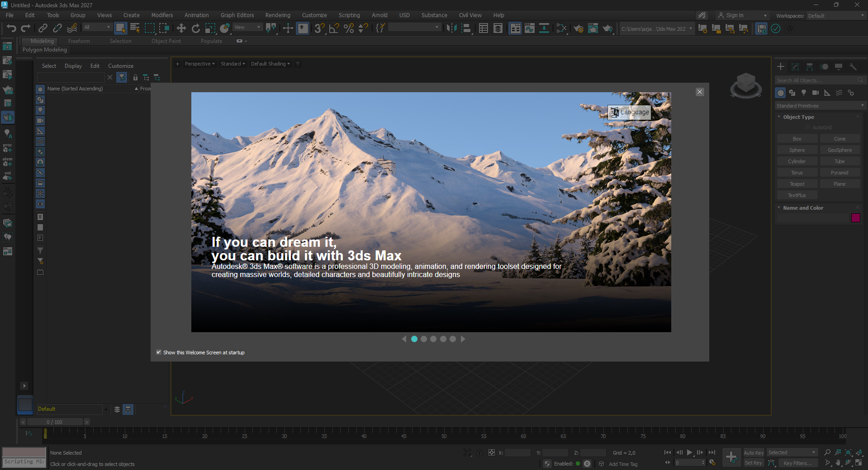Click the object color swatch
The height and width of the screenshot is (470, 868).
855,218
